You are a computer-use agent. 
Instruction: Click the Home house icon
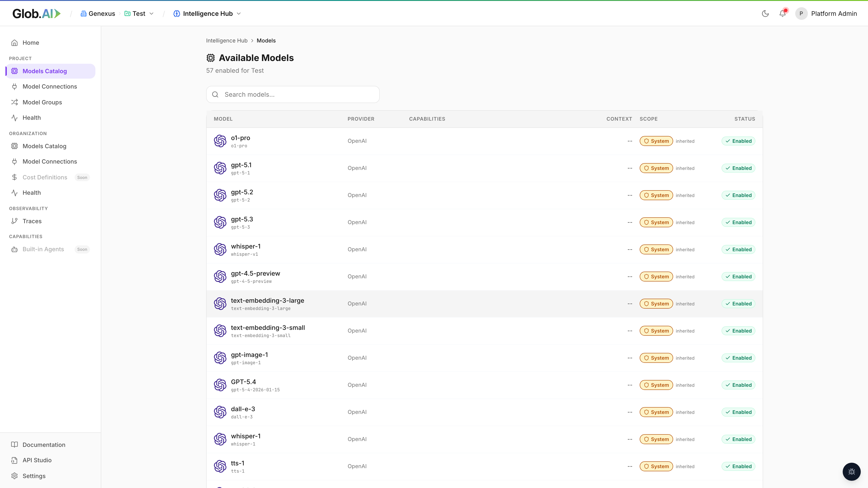(x=14, y=43)
